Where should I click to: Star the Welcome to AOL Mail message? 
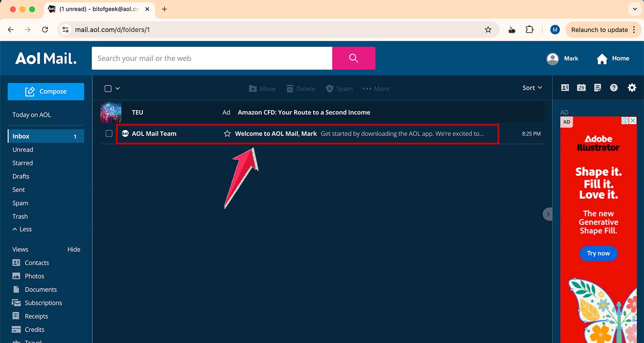point(227,133)
